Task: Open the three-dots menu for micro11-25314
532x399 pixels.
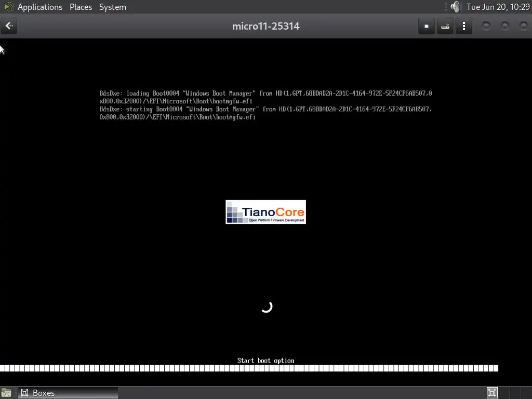Action: pyautogui.click(x=464, y=26)
